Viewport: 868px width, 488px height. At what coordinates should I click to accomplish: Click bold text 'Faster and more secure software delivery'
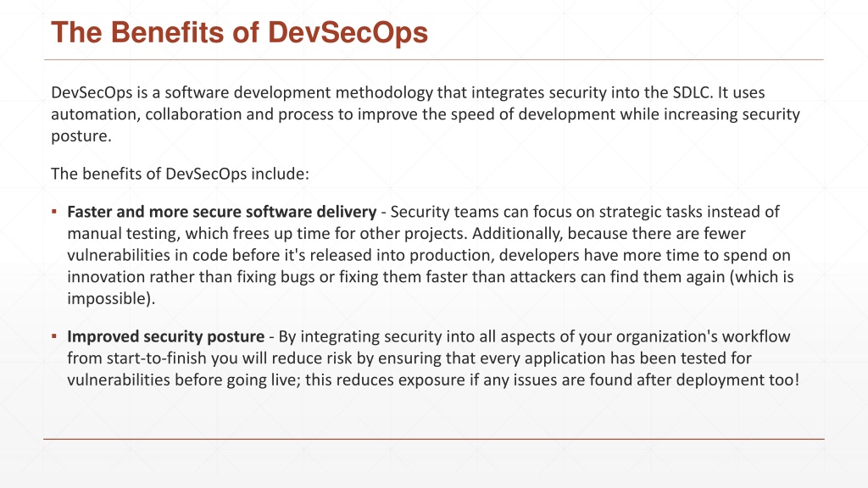pos(221,212)
